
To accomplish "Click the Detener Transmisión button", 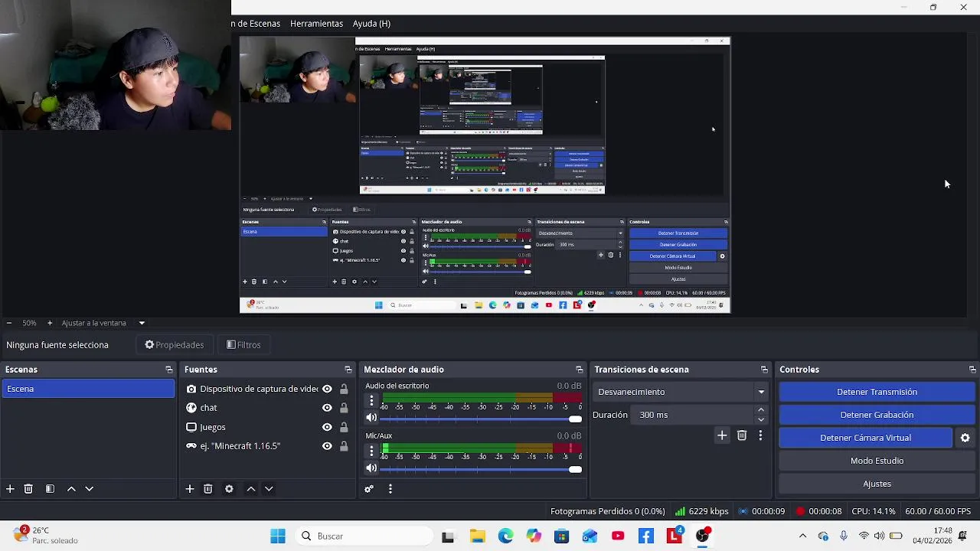I will (x=877, y=392).
